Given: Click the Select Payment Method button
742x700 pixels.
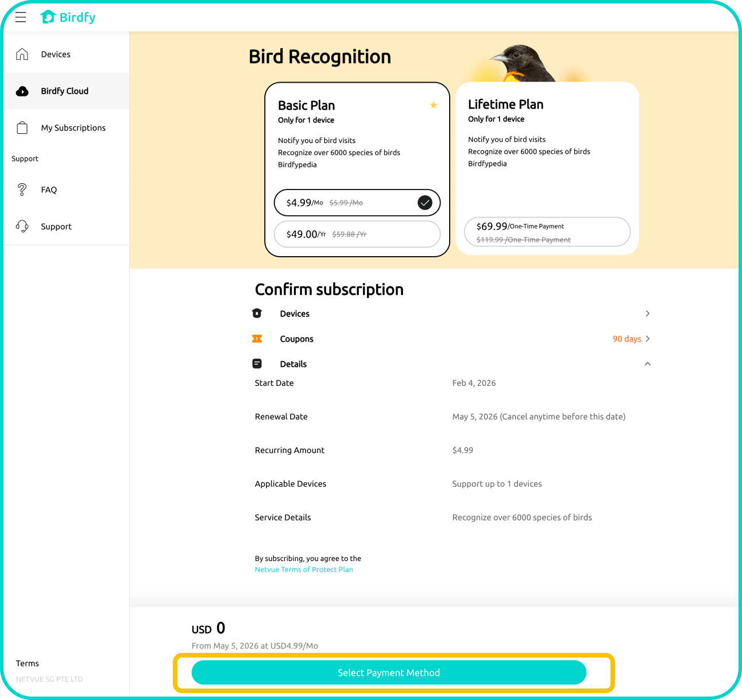Looking at the screenshot, I should click(x=389, y=672).
